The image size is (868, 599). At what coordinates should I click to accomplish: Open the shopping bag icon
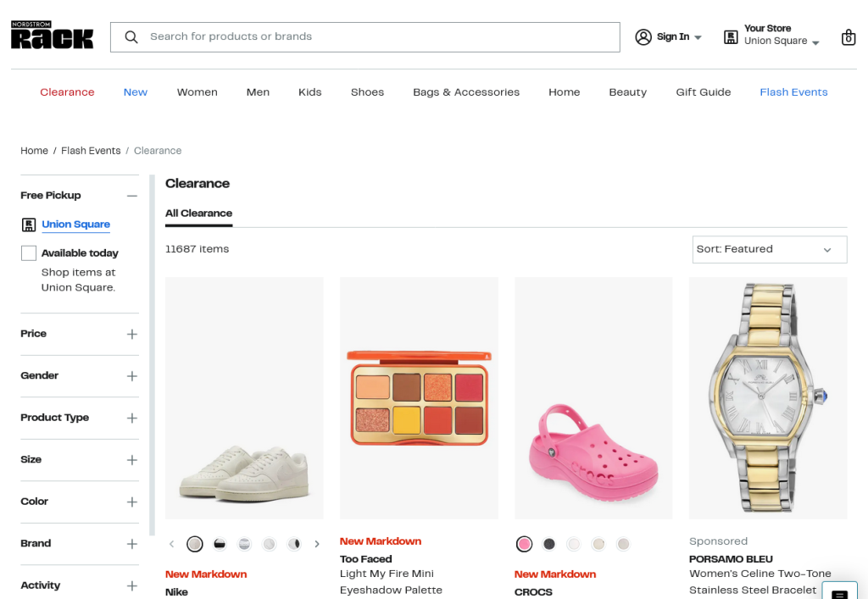click(x=848, y=37)
